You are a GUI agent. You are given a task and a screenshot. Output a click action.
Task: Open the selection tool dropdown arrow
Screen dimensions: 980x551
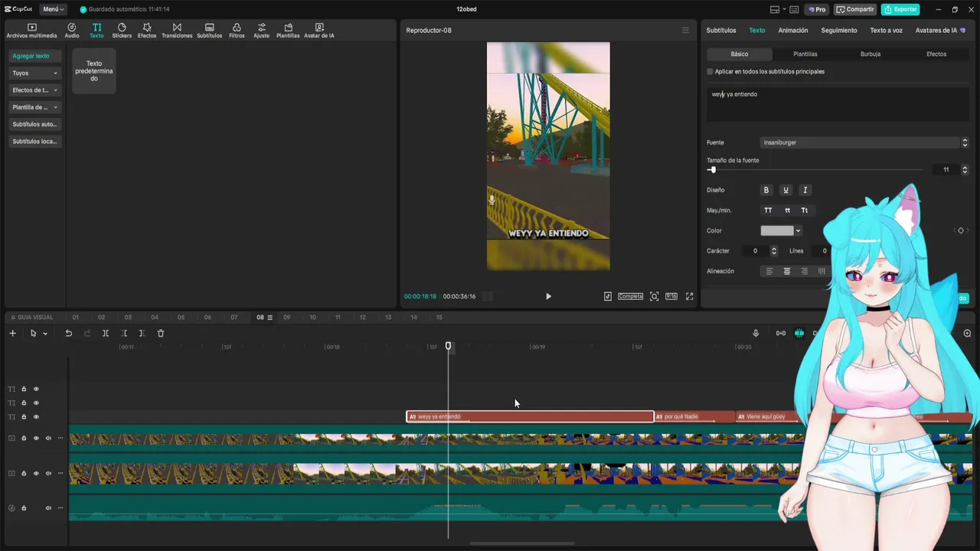click(x=45, y=334)
